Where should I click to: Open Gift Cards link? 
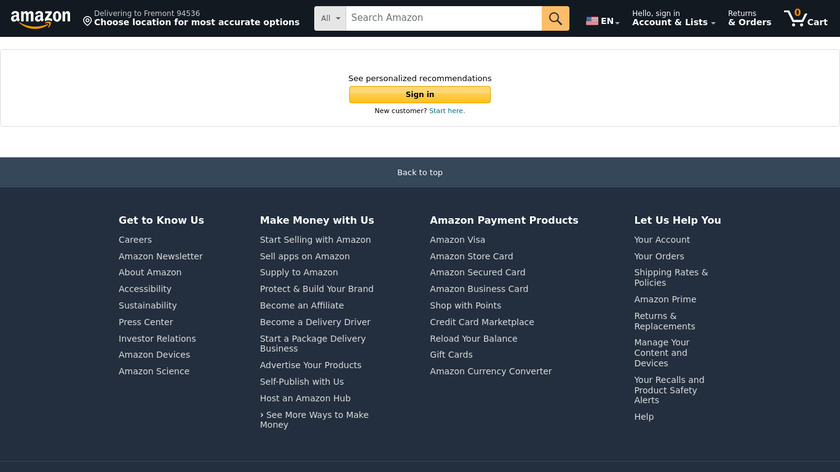click(451, 355)
